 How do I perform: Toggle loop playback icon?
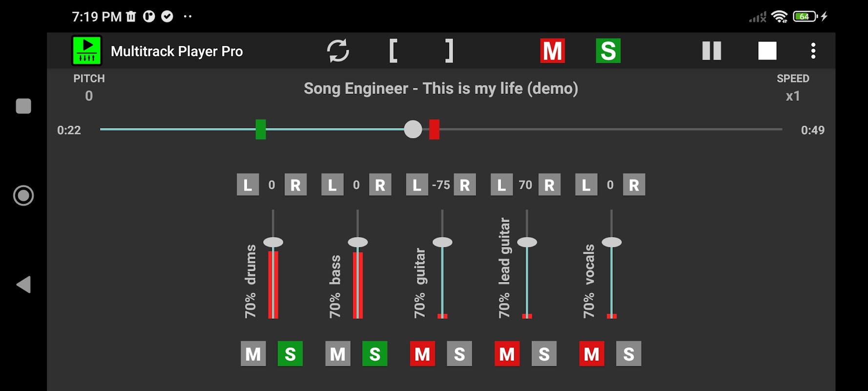click(x=338, y=51)
